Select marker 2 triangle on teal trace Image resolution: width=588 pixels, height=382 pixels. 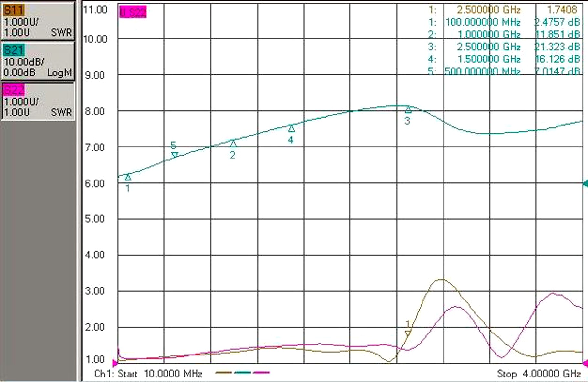(x=233, y=144)
